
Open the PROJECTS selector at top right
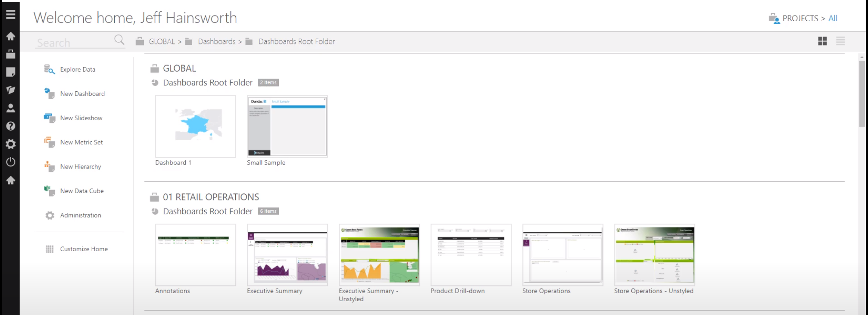pos(800,18)
